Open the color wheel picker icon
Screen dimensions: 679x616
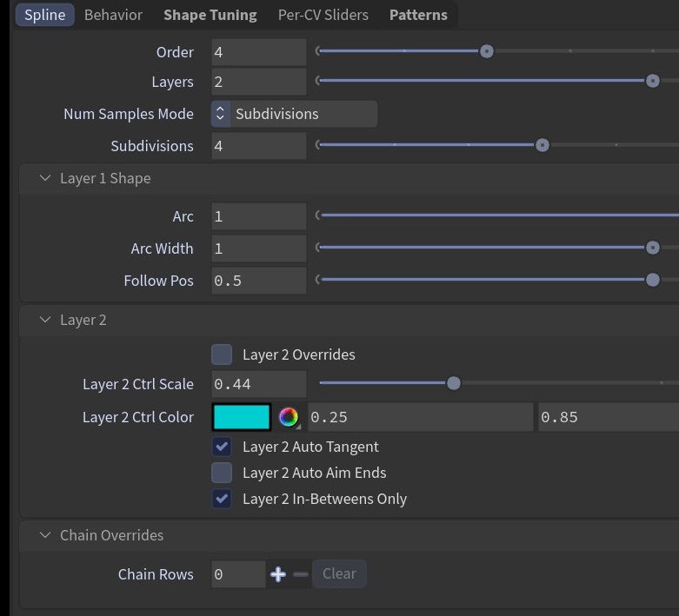[289, 417]
